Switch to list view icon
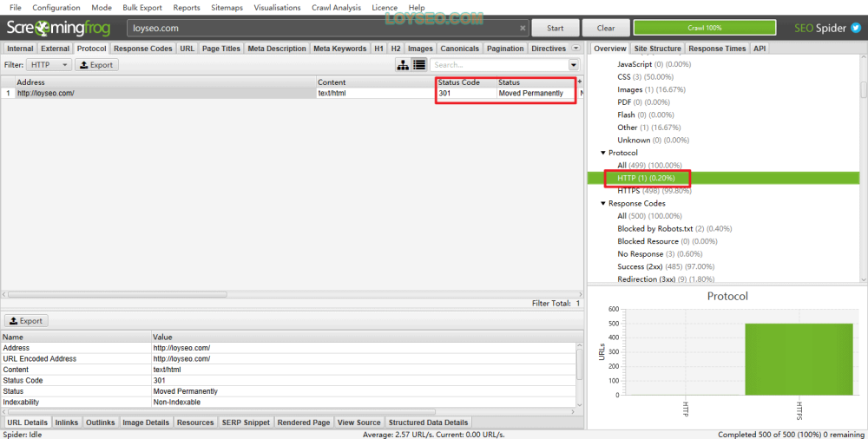The height and width of the screenshot is (439, 868). pyautogui.click(x=419, y=65)
